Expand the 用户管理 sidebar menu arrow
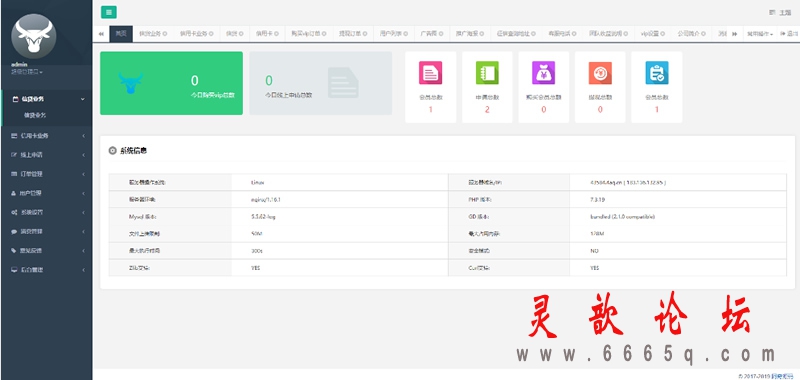This screenshot has height=380, width=800. [x=83, y=193]
